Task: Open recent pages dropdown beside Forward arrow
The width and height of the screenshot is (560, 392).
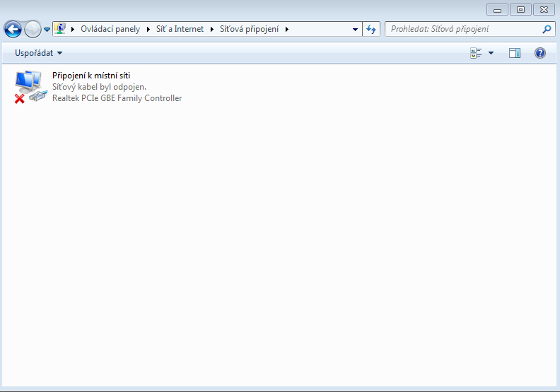Action: coord(47,30)
